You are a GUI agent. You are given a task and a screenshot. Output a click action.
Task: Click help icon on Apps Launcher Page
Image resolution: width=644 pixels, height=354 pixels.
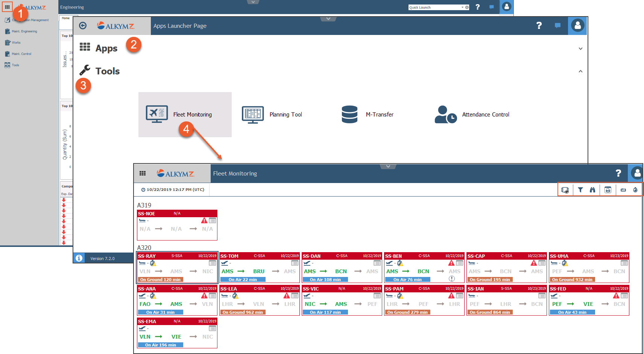coord(539,26)
